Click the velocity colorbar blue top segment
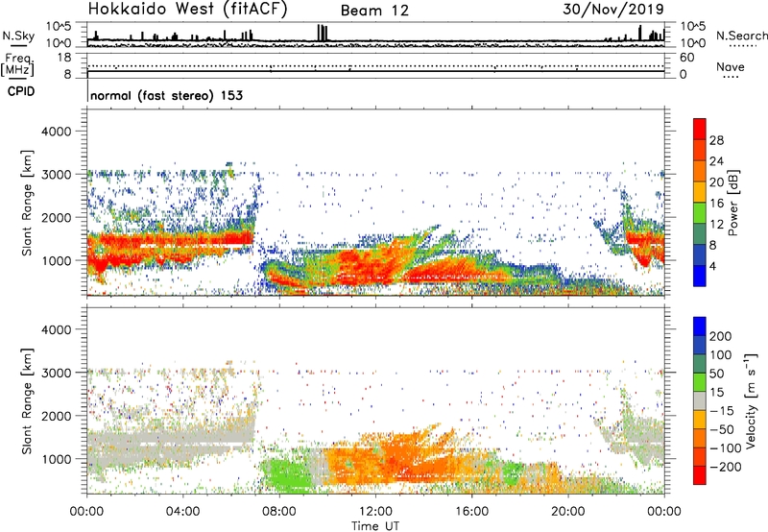This screenshot has width=768, height=532. (x=700, y=326)
